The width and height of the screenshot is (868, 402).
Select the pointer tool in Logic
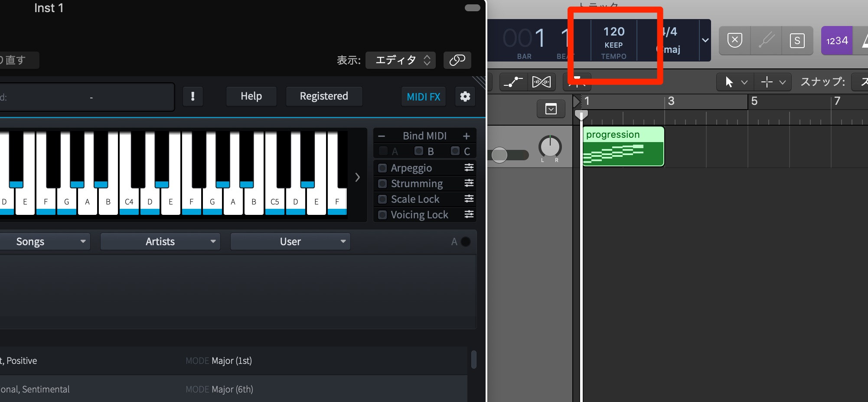click(x=729, y=82)
